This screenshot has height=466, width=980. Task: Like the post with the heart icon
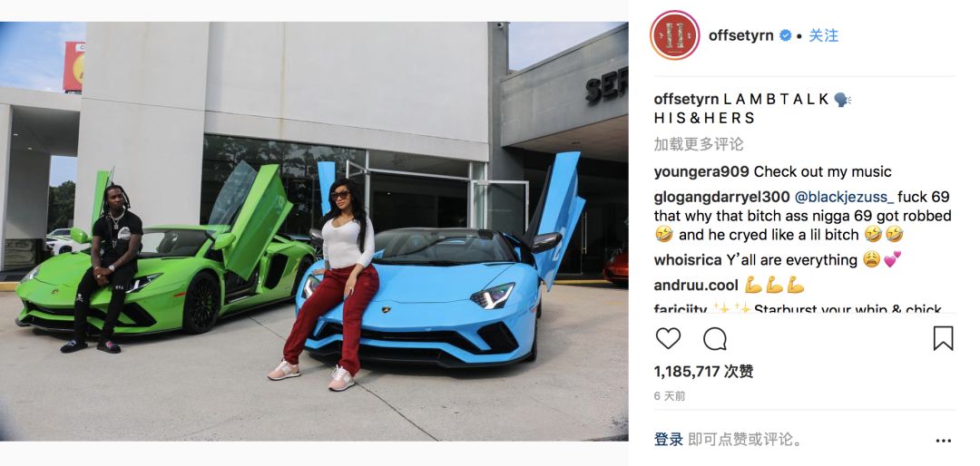point(668,338)
